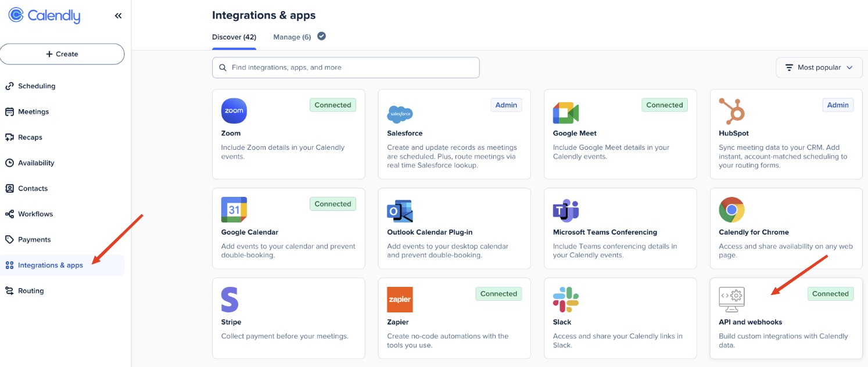This screenshot has width=868, height=367.
Task: Open the Zoom integration title
Action: click(231, 133)
